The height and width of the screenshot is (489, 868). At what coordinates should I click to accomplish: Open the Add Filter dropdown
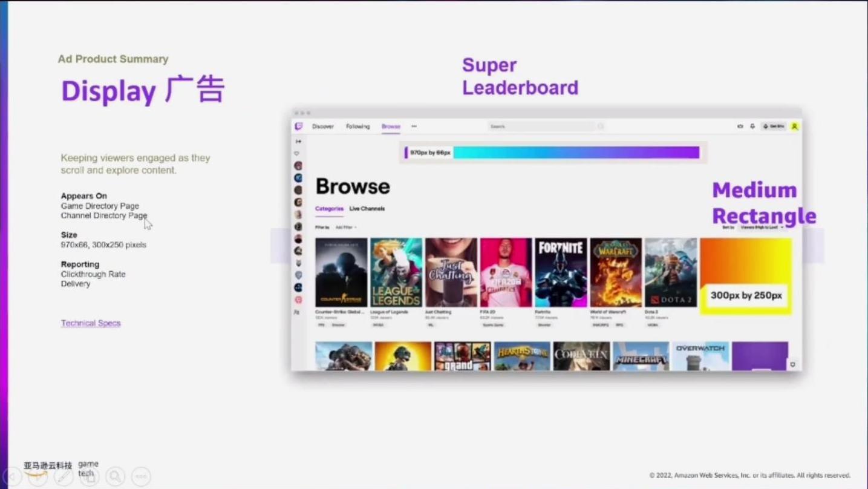click(346, 227)
